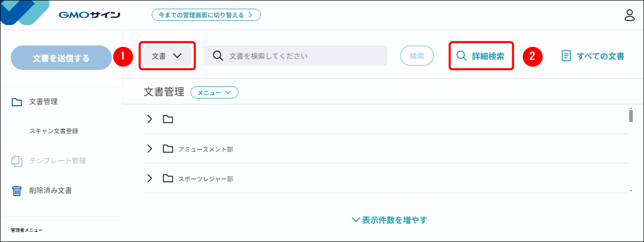Open 詳細検索 advanced search

click(481, 56)
